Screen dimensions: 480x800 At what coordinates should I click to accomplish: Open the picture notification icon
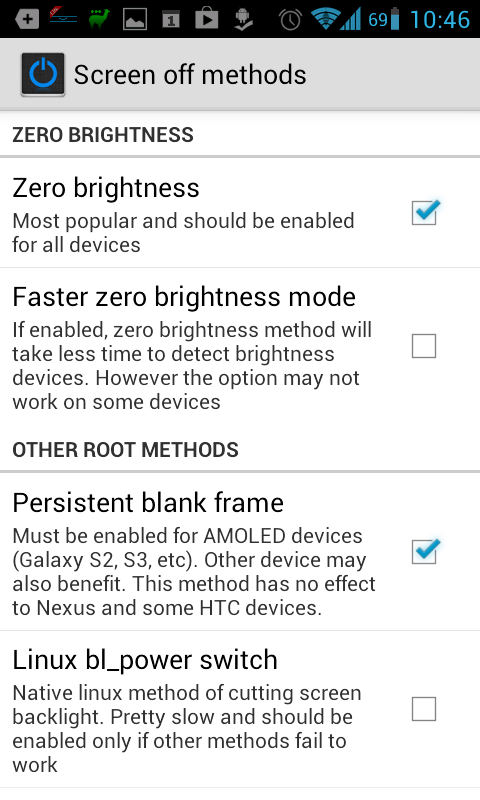(135, 19)
